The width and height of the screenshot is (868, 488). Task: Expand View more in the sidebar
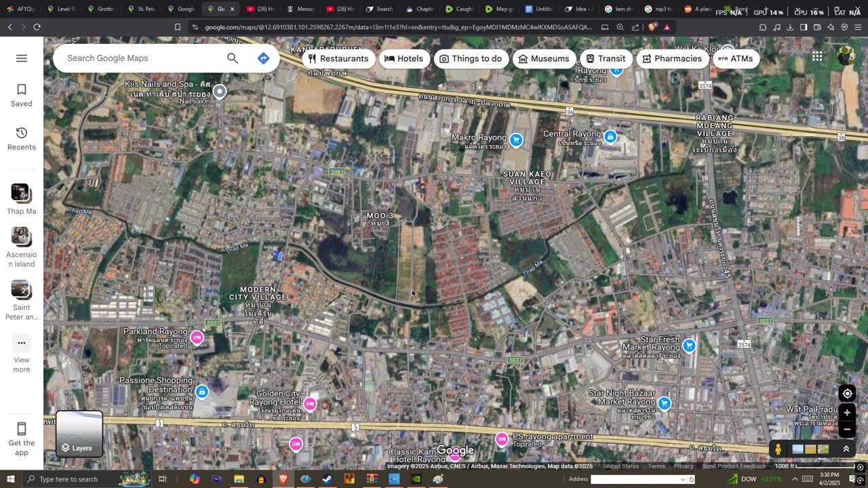pos(22,355)
